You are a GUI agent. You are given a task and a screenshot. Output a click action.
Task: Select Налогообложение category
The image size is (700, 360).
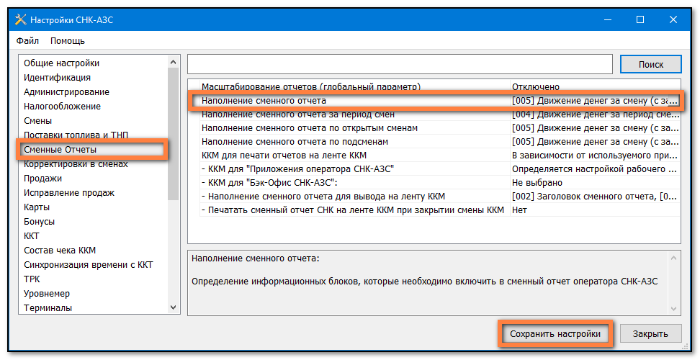pyautogui.click(x=62, y=106)
